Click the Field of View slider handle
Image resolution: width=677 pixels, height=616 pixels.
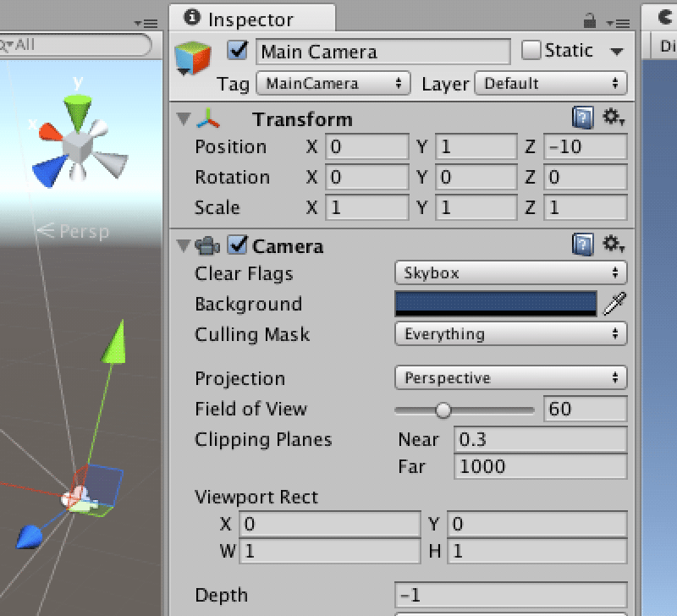[x=443, y=410]
